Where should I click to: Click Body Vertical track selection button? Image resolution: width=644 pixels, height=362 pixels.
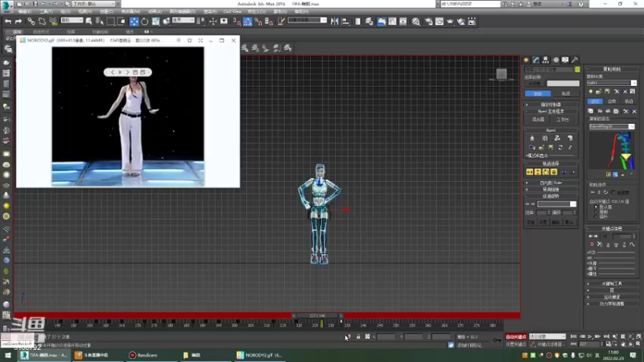[538, 172]
